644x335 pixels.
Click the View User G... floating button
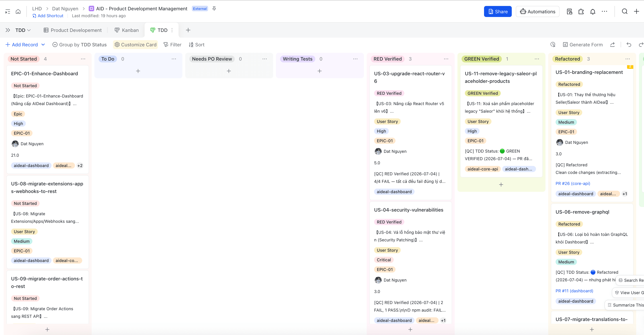click(628, 293)
